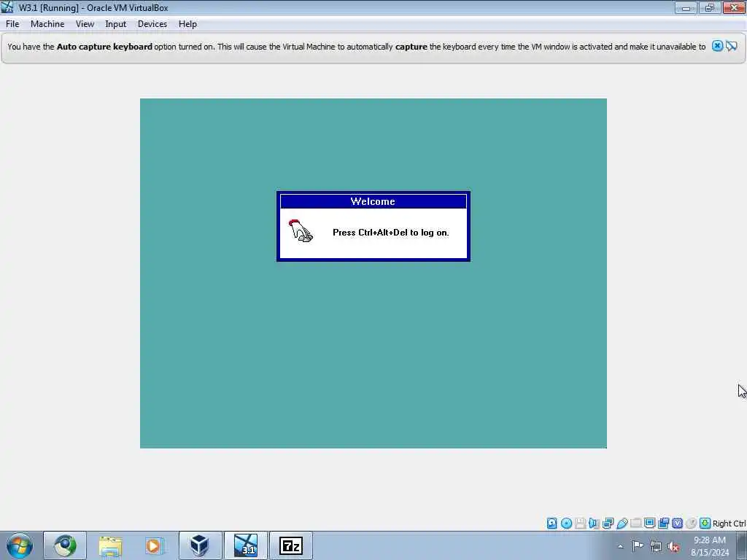Show hidden system tray icons
The width and height of the screenshot is (747, 560).
620,546
